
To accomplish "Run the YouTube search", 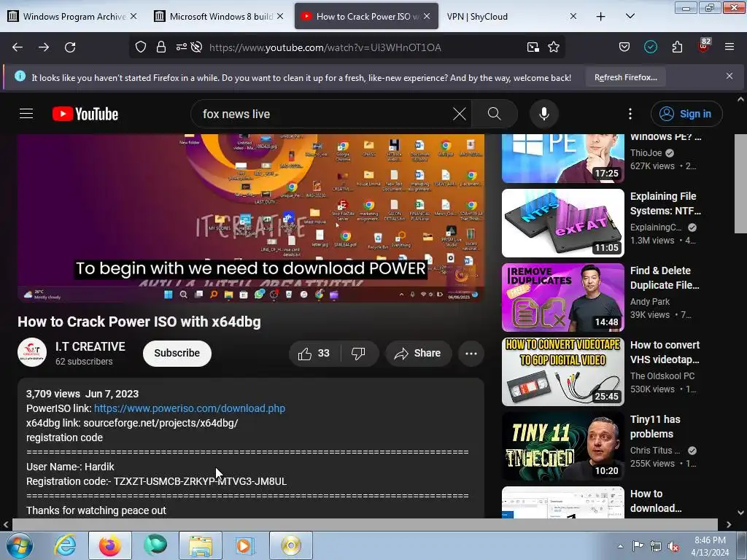I will [x=495, y=114].
